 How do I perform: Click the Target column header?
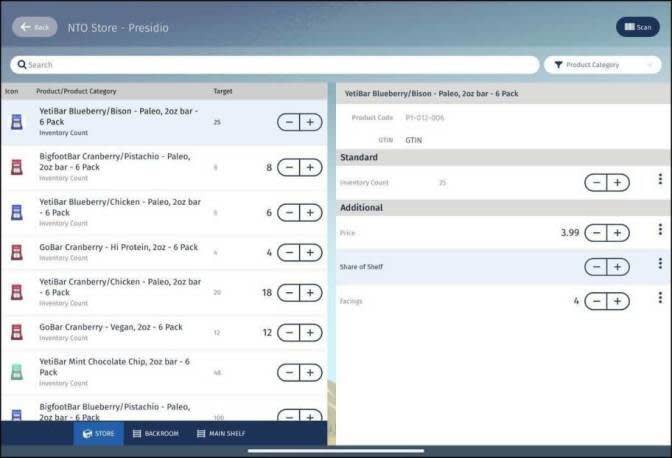pos(223,91)
